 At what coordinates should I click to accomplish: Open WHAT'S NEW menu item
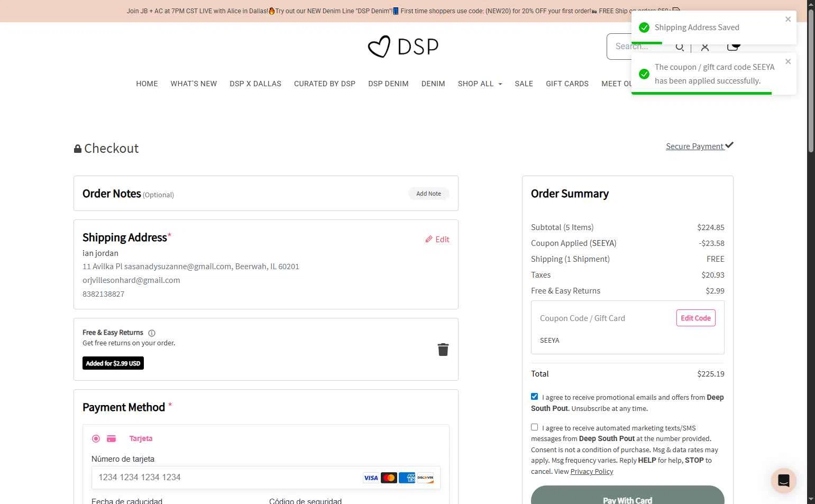point(194,84)
